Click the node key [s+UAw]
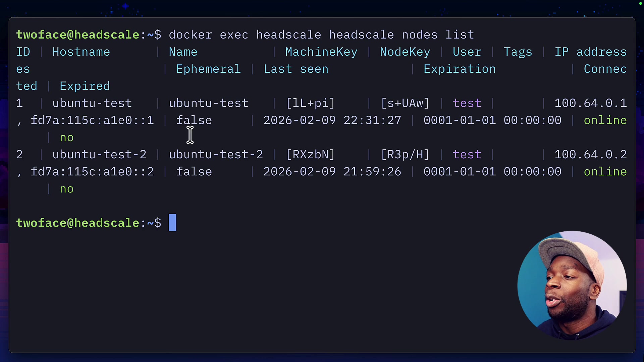Image resolution: width=644 pixels, height=362 pixels. point(405,103)
